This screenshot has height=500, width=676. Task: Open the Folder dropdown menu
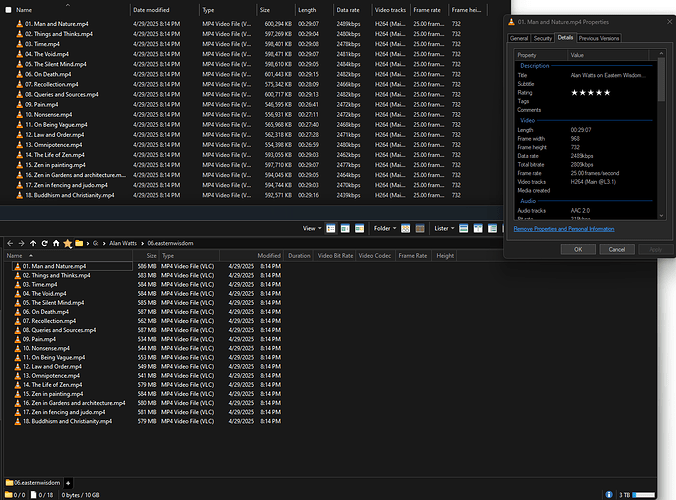pyautogui.click(x=385, y=228)
